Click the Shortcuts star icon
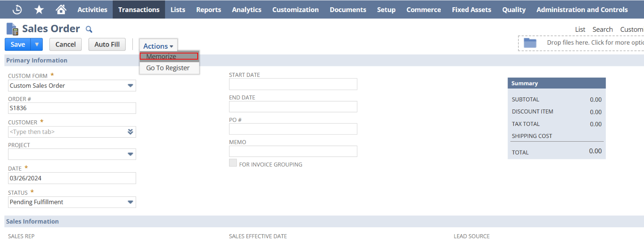 (x=39, y=9)
